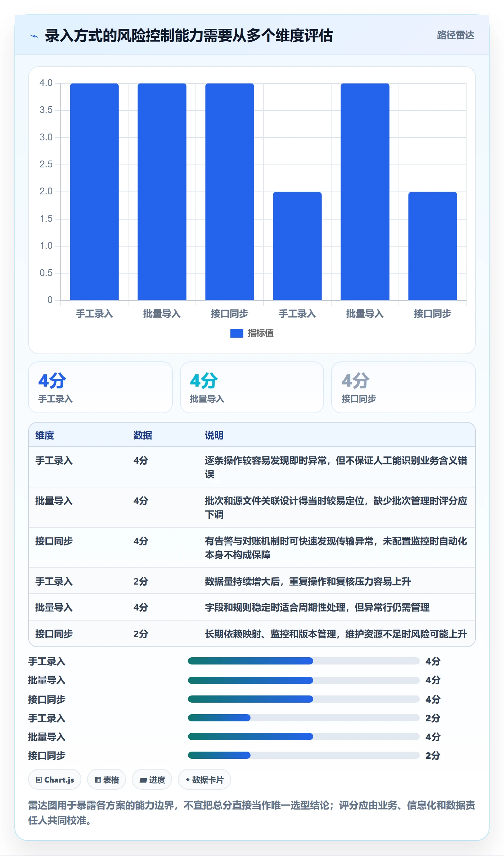This screenshot has width=504, height=856.
Task: Select the 接口同步 chart bar reaching 2.0
Action: point(433,246)
